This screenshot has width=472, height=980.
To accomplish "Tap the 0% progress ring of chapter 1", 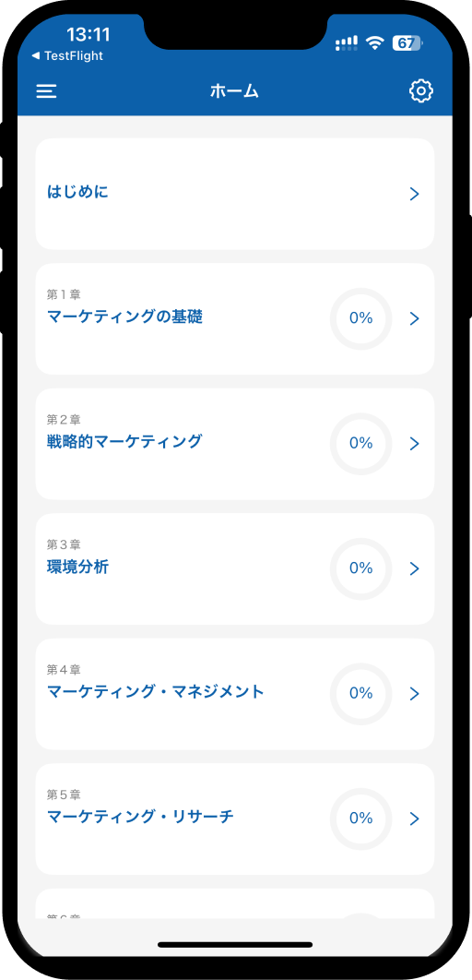I will point(360,318).
